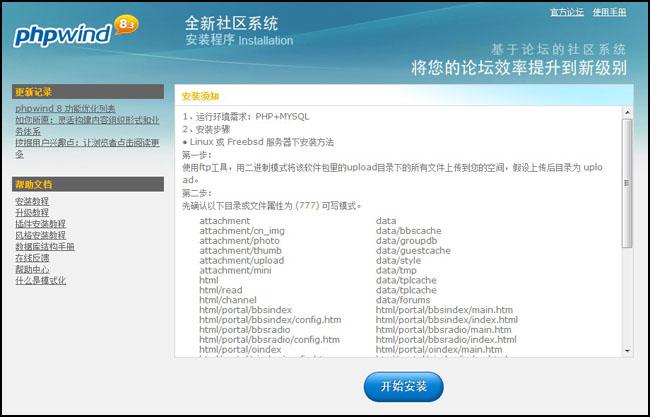Open the 风格安装教程 help link
This screenshot has width=650, height=417.
click(41, 235)
